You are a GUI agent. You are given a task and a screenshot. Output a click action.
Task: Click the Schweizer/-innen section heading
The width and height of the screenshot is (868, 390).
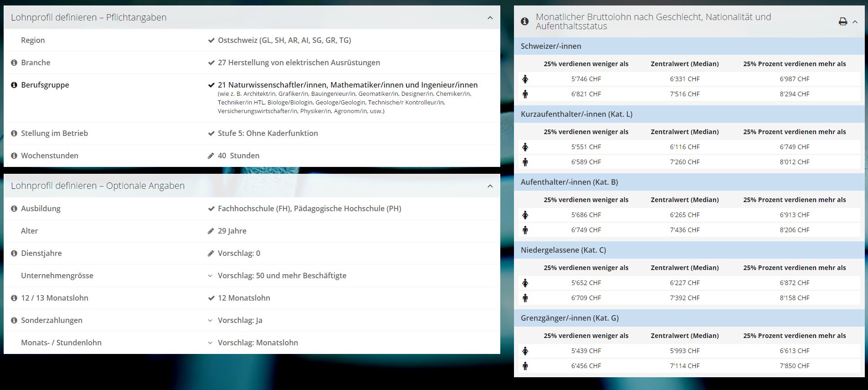pos(551,46)
